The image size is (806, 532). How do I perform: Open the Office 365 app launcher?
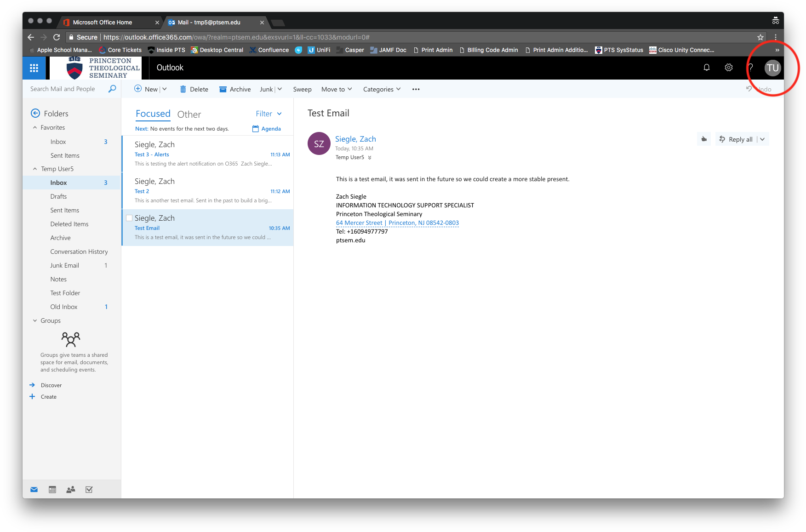point(34,68)
